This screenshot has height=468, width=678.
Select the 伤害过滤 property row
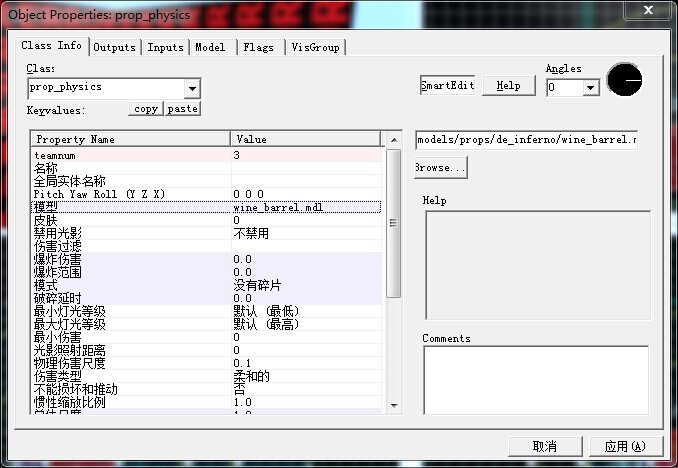pos(208,246)
